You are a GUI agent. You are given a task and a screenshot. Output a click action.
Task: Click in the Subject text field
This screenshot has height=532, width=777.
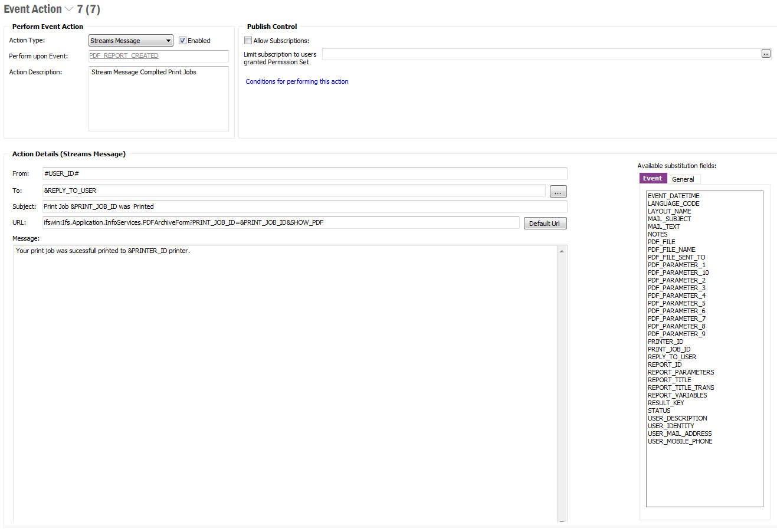coord(304,206)
